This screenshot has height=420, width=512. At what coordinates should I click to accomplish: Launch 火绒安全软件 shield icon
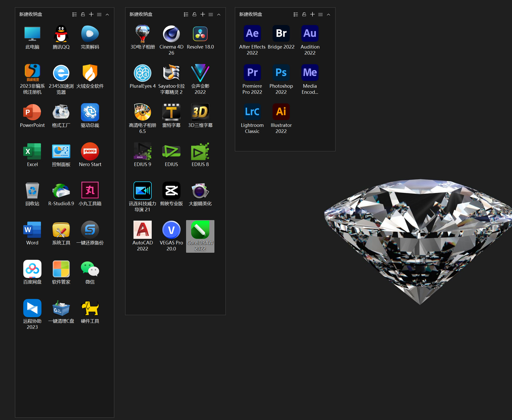(x=90, y=73)
